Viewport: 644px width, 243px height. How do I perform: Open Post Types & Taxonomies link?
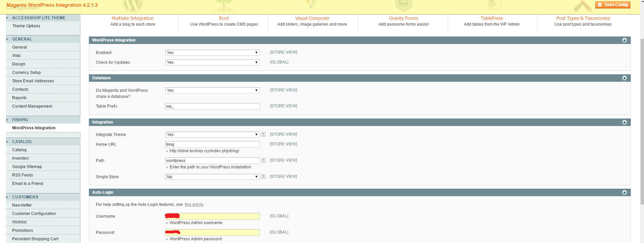click(583, 18)
